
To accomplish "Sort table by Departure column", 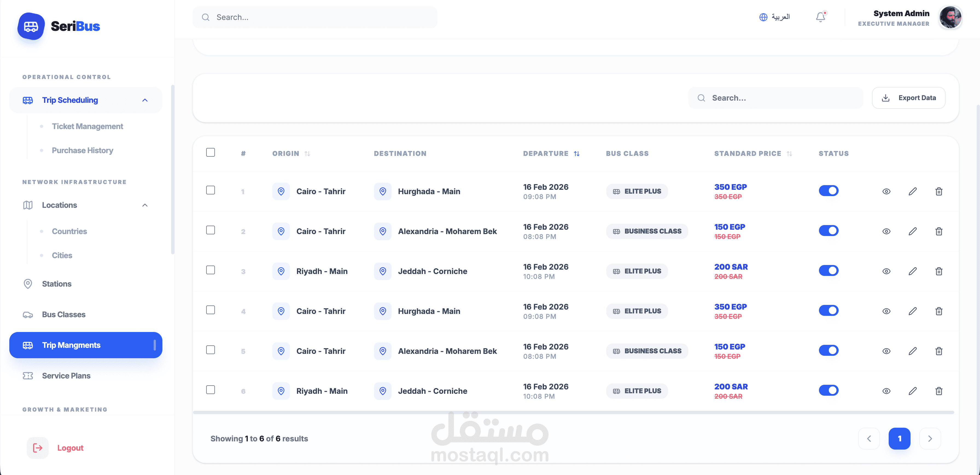I will [577, 154].
